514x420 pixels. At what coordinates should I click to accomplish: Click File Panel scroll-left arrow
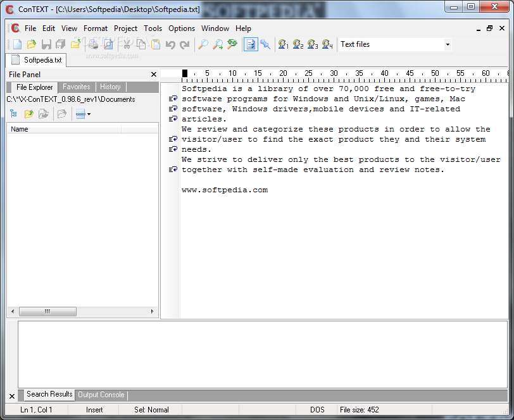pos(13,311)
